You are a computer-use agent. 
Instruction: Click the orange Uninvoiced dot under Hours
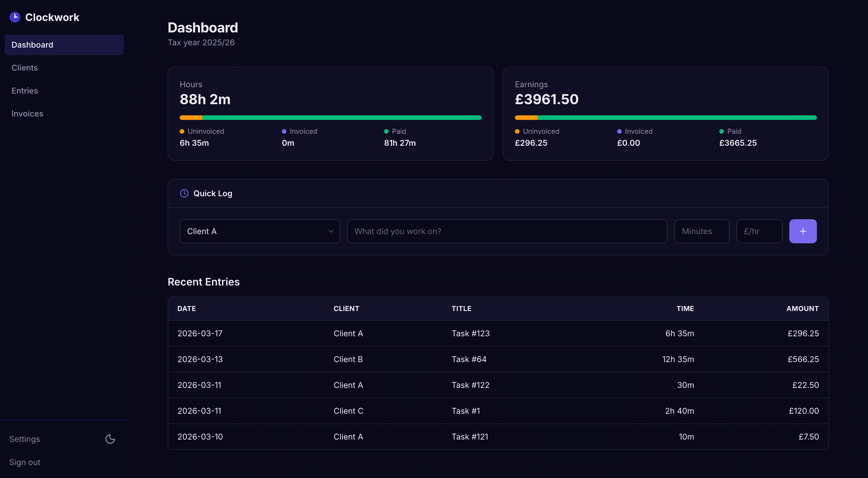182,131
